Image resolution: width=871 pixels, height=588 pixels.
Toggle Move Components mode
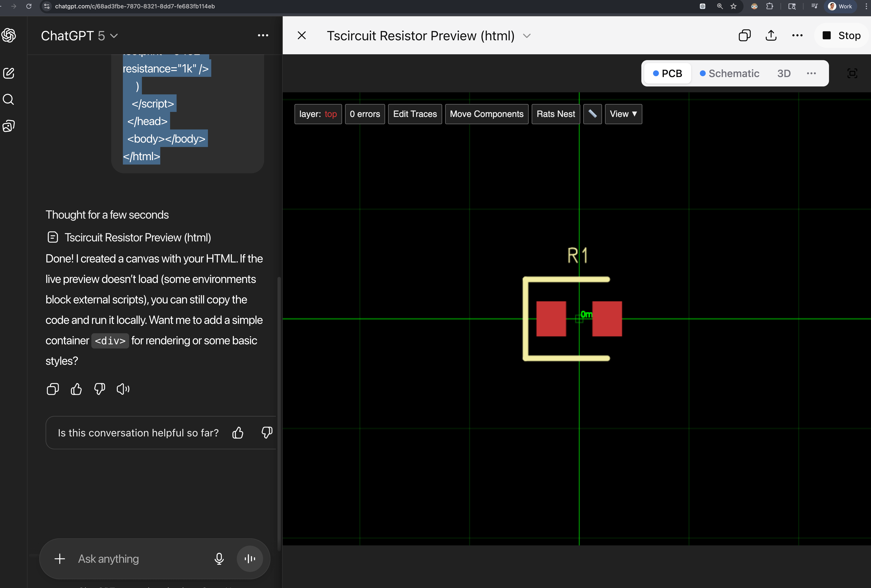pos(486,114)
